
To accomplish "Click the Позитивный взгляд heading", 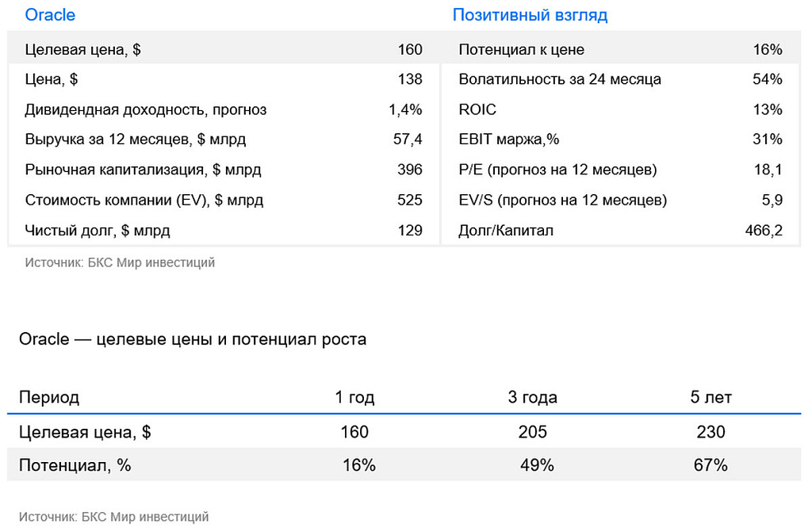I will coord(530,15).
